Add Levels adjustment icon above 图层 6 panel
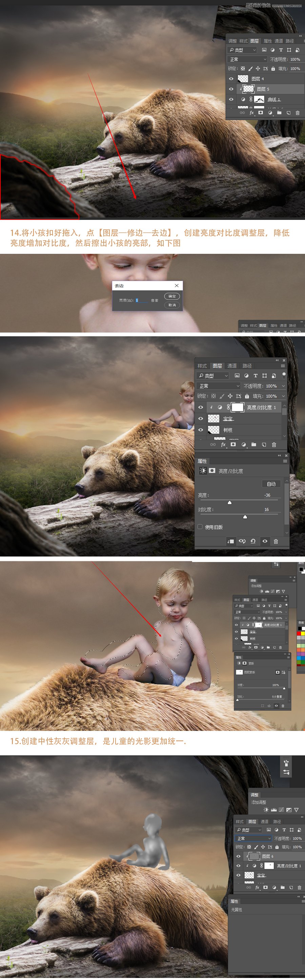Image resolution: width=305 pixels, height=980 pixels. pos(273,810)
